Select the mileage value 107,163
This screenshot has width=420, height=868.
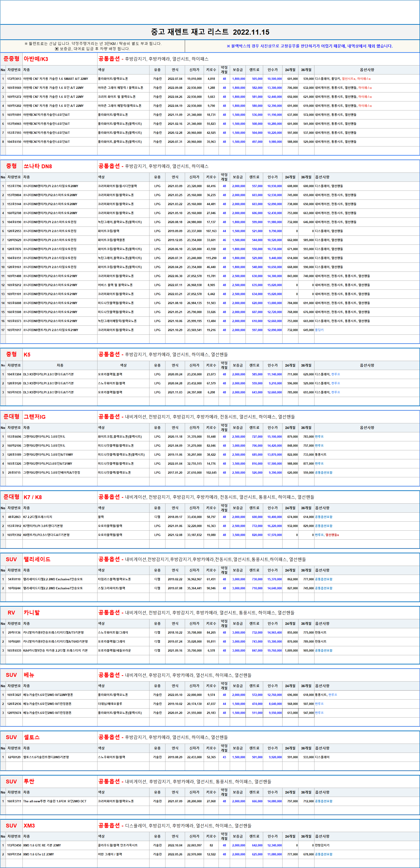pos(211,231)
